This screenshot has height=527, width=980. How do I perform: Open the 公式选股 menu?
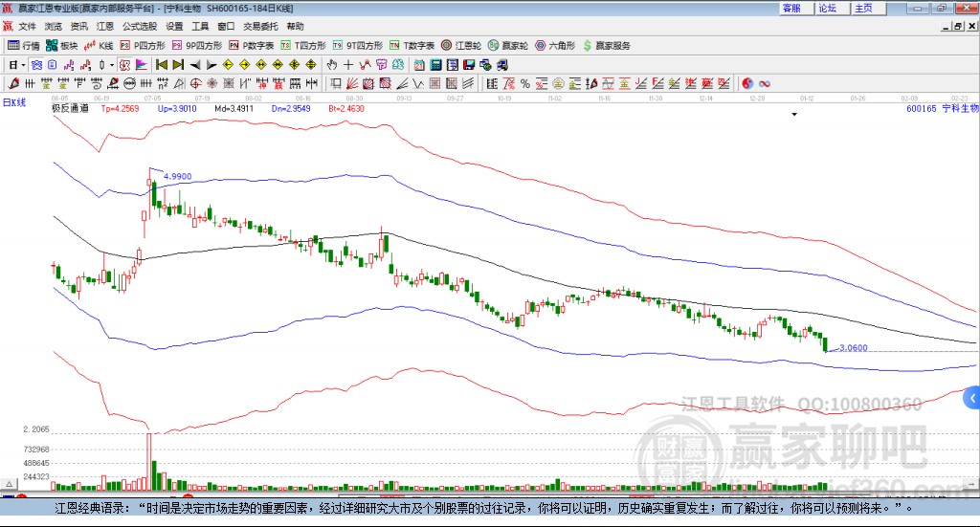[140, 26]
